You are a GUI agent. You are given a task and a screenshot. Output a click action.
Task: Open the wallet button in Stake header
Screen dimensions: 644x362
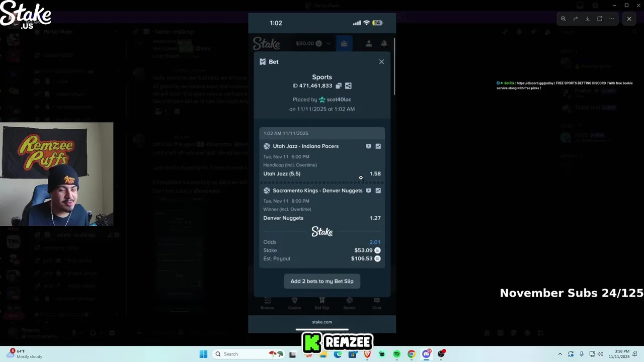point(344,44)
